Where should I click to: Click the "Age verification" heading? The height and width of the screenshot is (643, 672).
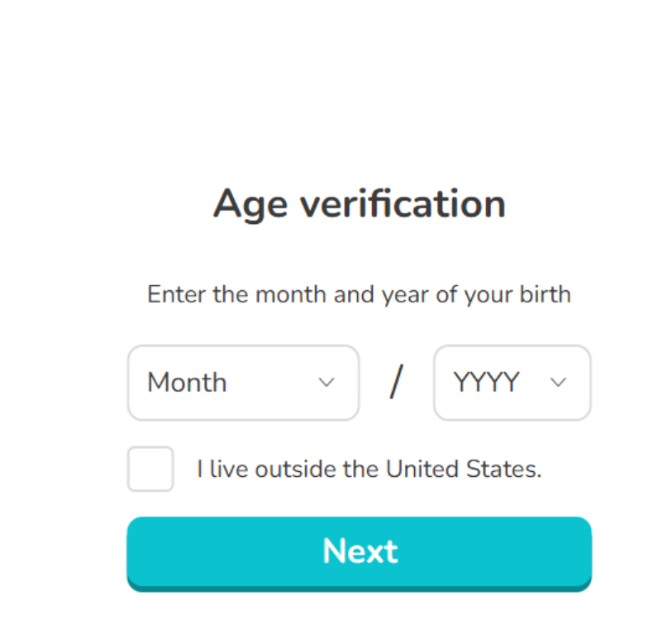point(359,203)
